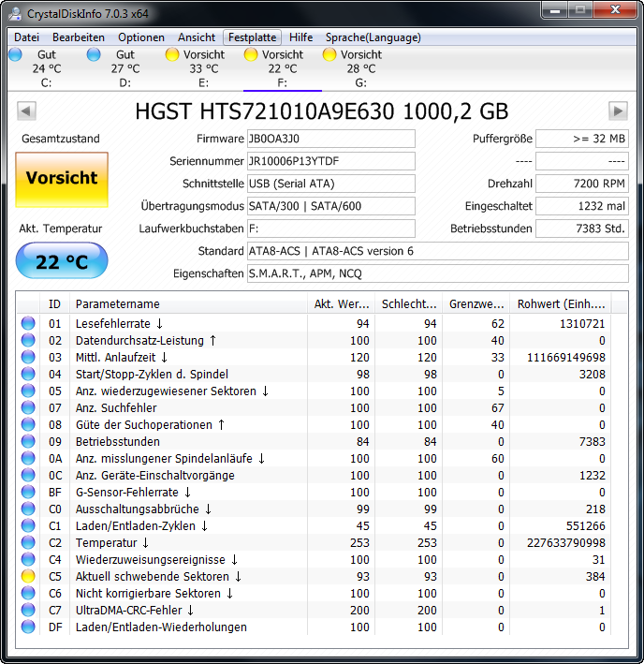The height and width of the screenshot is (664, 644).
Task: Click the Parametername column header
Action: pyautogui.click(x=188, y=303)
